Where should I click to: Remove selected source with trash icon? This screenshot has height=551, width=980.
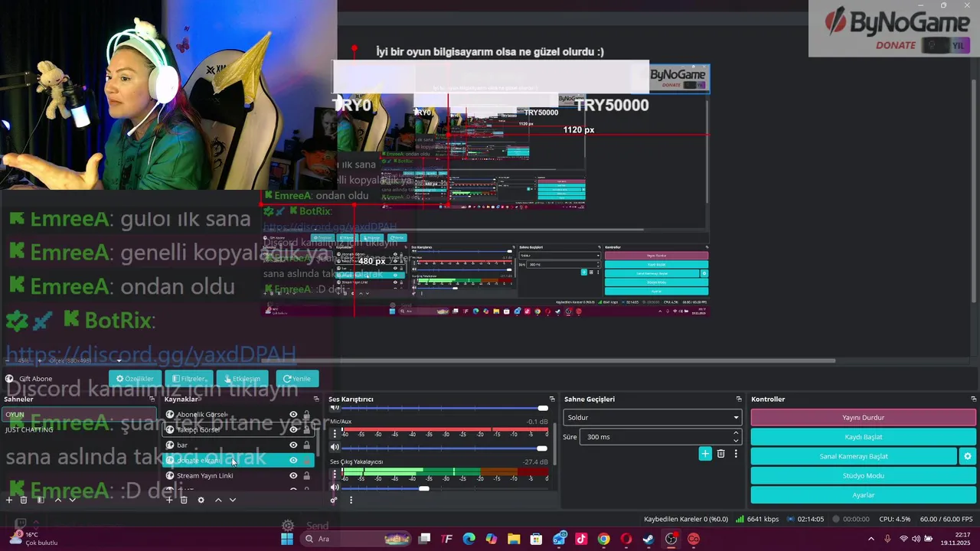point(184,500)
